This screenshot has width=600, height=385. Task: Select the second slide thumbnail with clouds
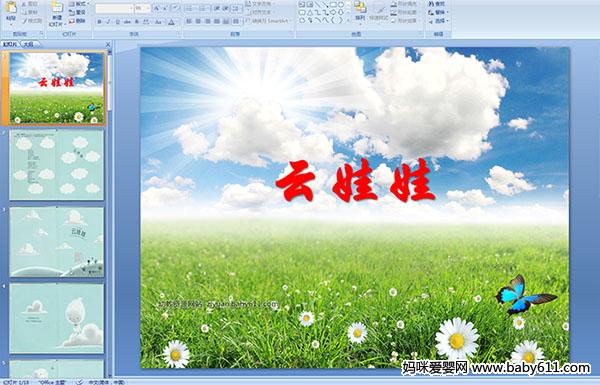(x=57, y=165)
